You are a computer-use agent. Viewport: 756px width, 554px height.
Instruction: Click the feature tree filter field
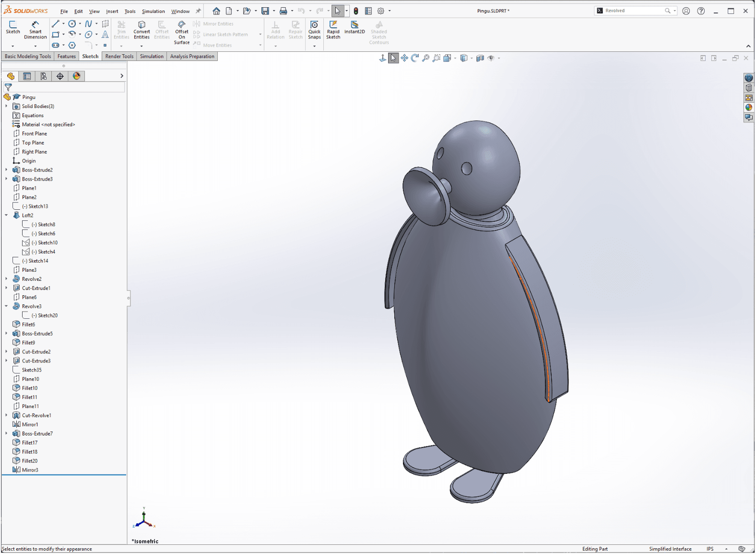coord(64,87)
